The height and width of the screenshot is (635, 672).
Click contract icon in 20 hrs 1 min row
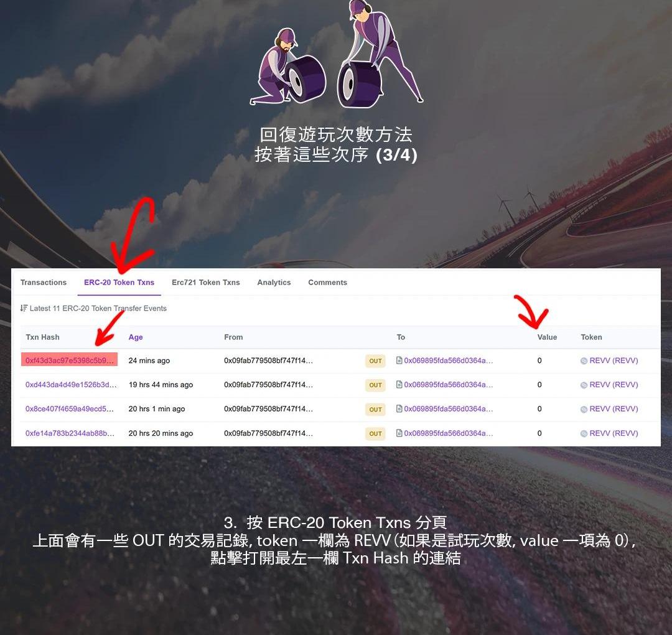pyautogui.click(x=399, y=408)
